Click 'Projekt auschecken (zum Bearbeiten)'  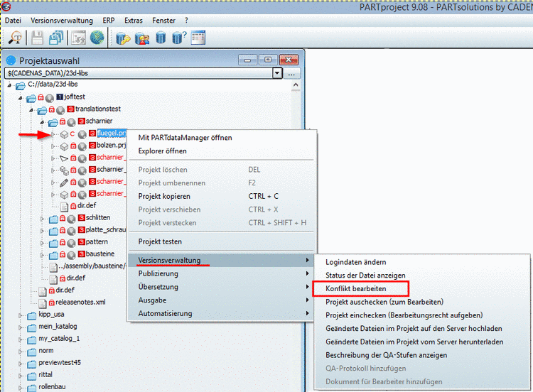384,302
